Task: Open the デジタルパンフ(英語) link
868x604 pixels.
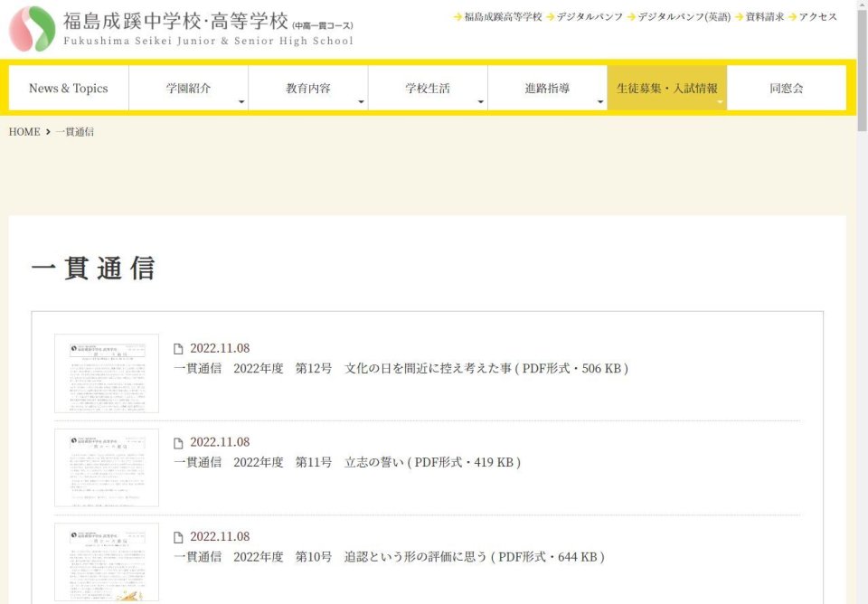Action: 684,17
